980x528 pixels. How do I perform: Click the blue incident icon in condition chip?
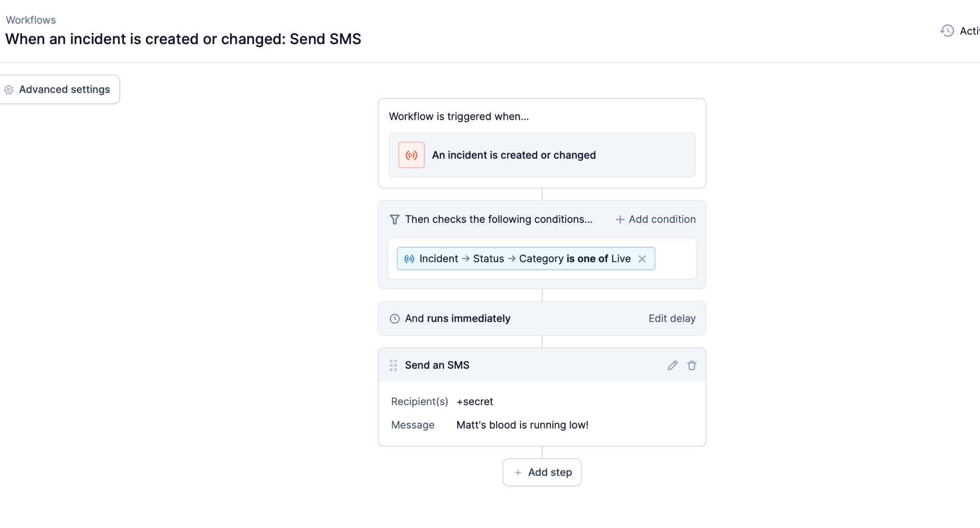tap(409, 259)
